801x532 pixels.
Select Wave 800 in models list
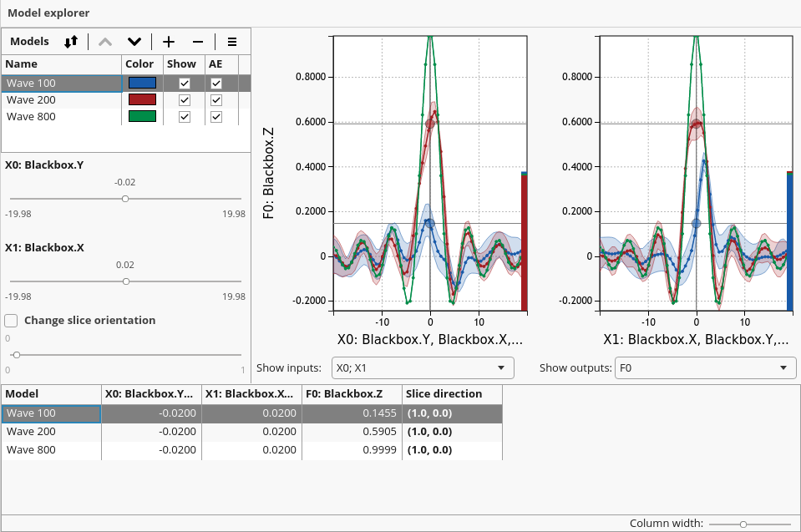click(x=32, y=117)
